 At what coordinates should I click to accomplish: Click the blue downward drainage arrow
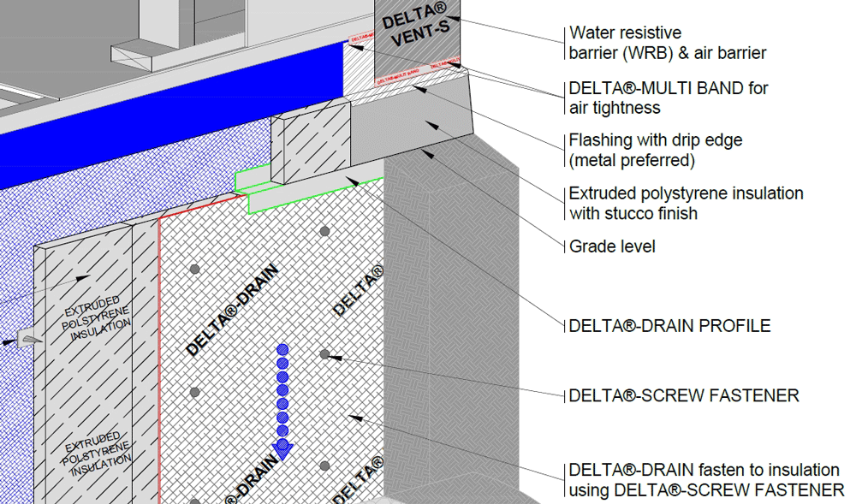[282, 403]
